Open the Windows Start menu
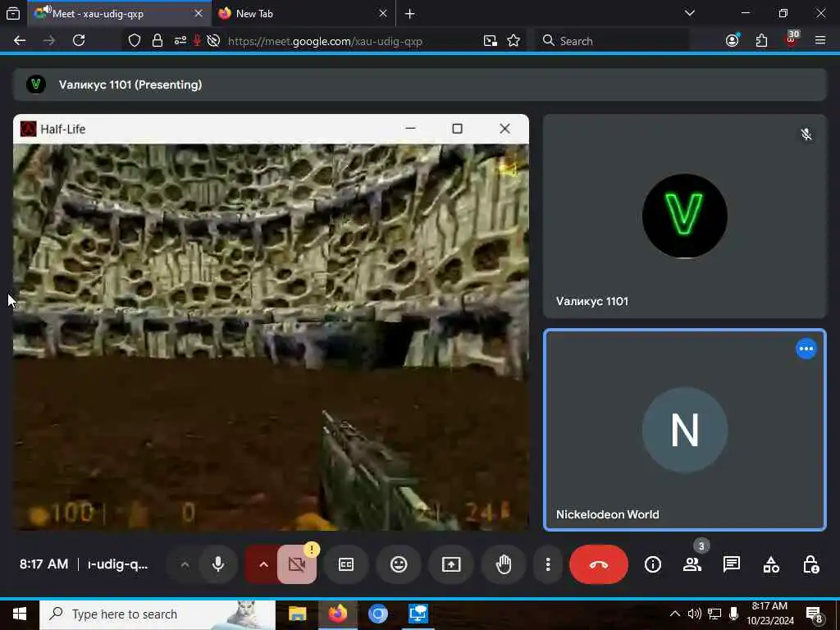840x630 pixels. [20, 614]
